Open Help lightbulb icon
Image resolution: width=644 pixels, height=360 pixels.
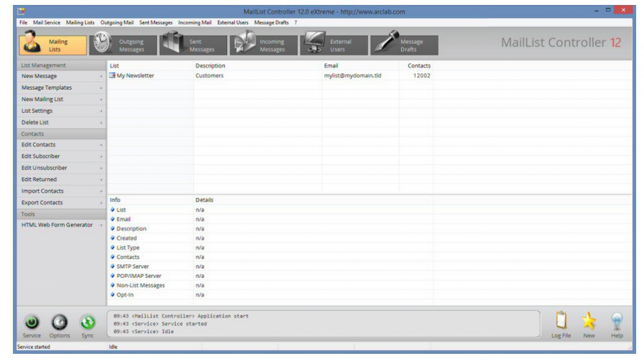pos(617,321)
